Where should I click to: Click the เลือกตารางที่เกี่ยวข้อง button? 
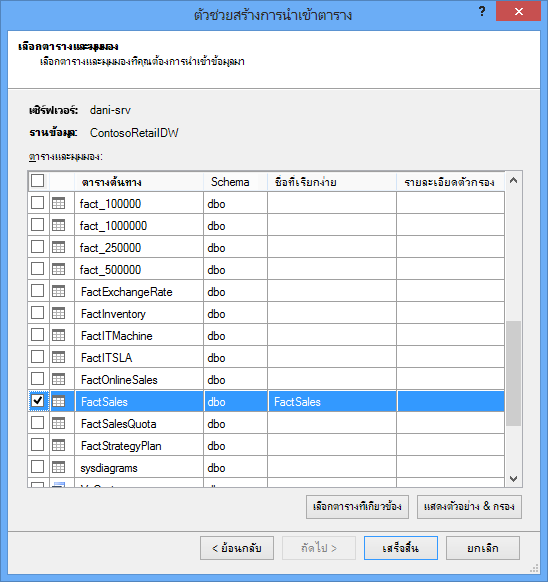click(357, 507)
